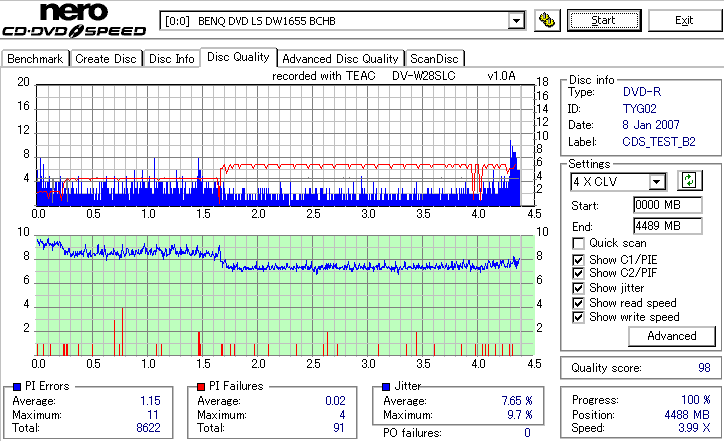This screenshot has height=441, width=724.
Task: Click PI Errors total value 8622
Action: click(x=148, y=428)
